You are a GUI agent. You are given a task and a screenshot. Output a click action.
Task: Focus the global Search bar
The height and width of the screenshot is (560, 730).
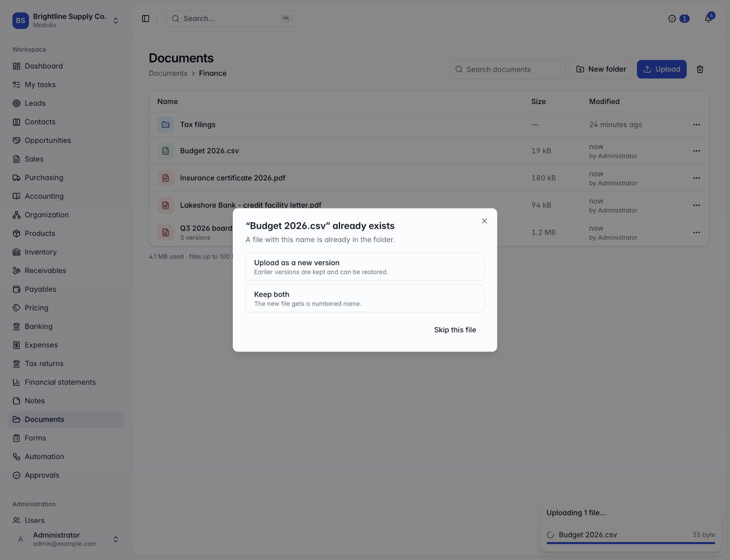pyautogui.click(x=232, y=19)
